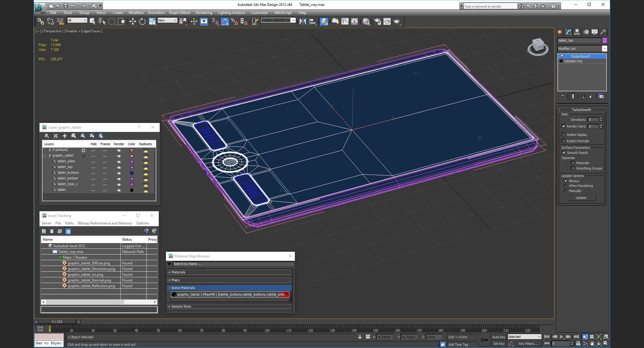Open the Hierarchy command panel tab
This screenshot has height=348, width=644.
577,32
